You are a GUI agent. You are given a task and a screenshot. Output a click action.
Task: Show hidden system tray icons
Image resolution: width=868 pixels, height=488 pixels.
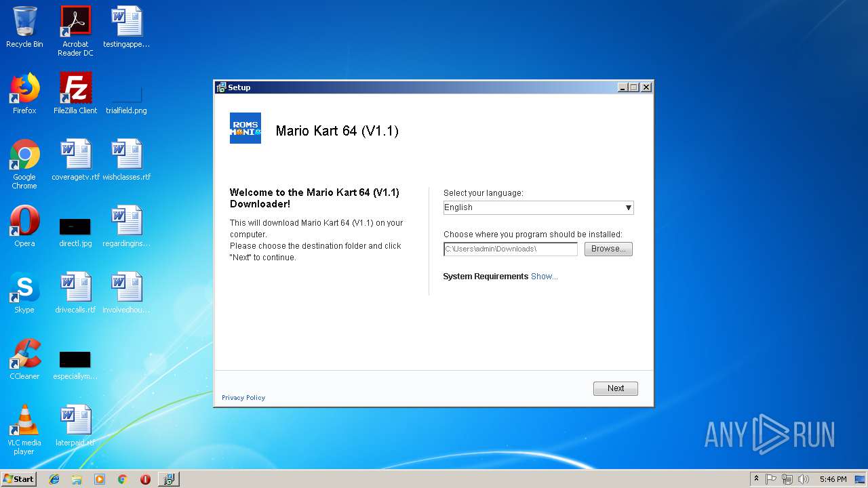757,479
